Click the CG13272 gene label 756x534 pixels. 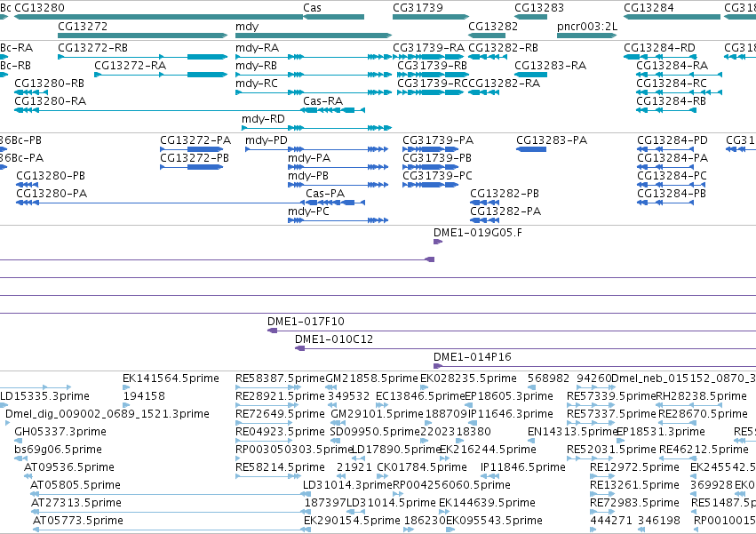tap(83, 26)
